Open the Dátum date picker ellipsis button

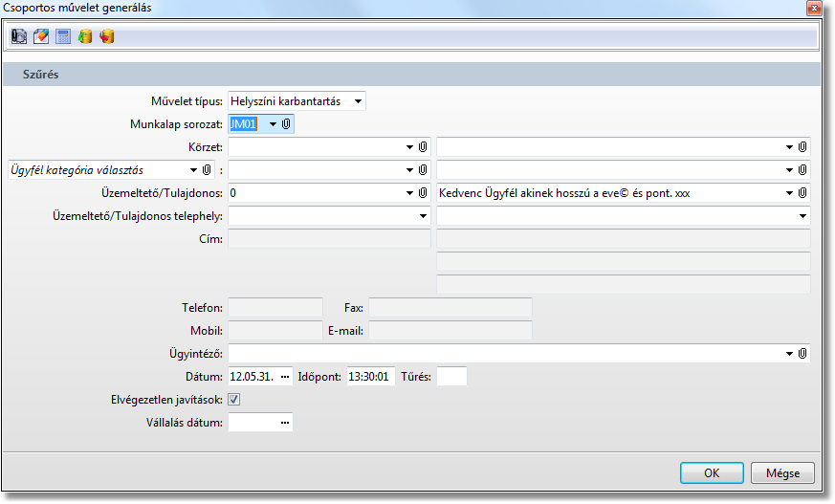pyautogui.click(x=285, y=376)
